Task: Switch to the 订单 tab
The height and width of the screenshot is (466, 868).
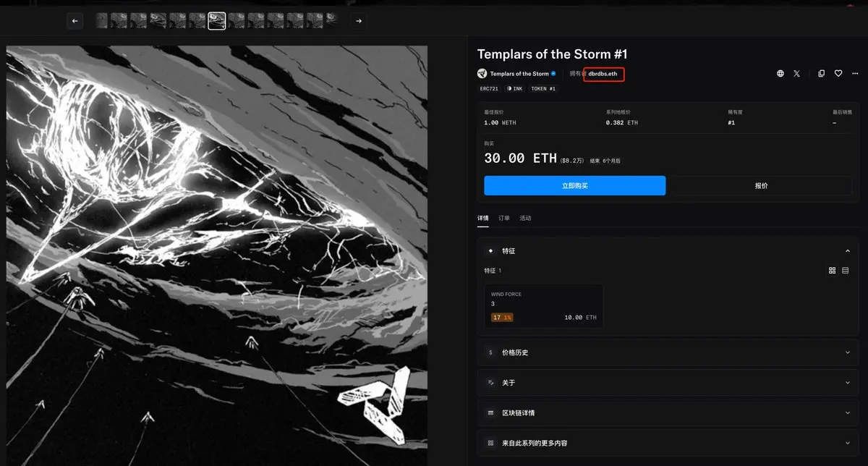Action: (x=503, y=218)
